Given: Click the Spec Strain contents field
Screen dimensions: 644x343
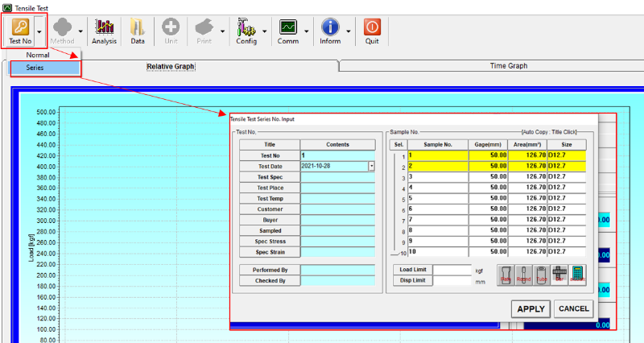Looking at the screenshot, I should tap(337, 252).
